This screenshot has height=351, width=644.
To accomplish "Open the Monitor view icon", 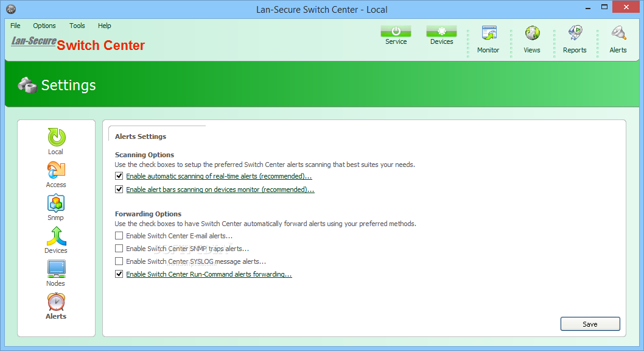I will (489, 34).
